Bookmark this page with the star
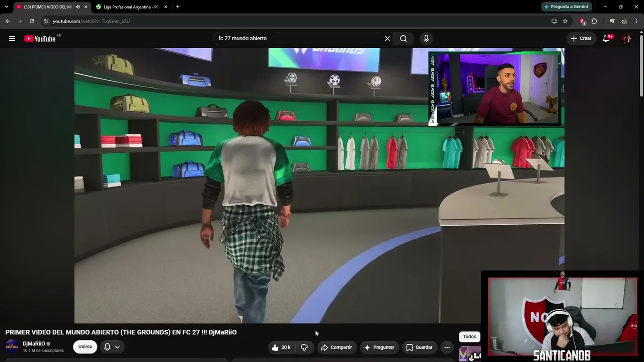Viewport: 644px width, 362px height. [565, 21]
